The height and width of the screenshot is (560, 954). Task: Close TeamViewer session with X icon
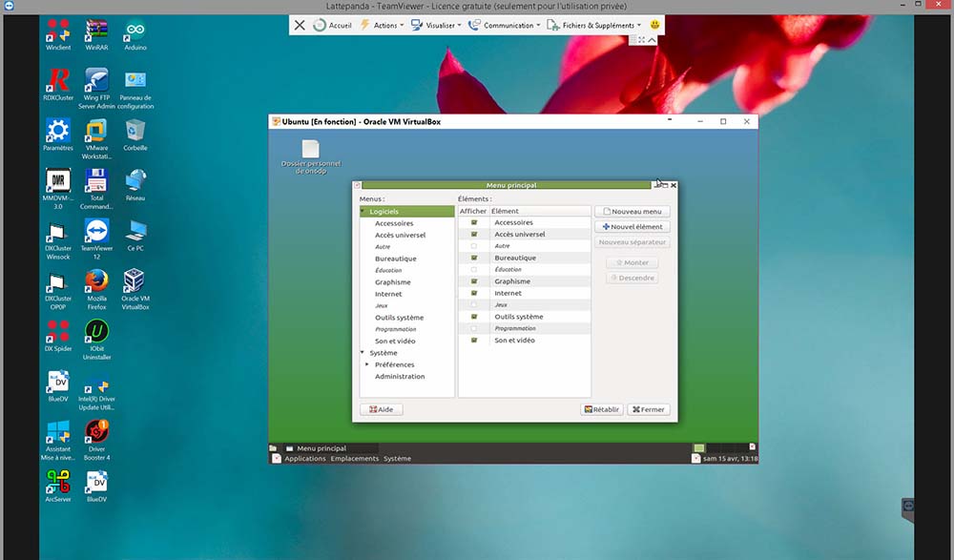click(x=300, y=25)
